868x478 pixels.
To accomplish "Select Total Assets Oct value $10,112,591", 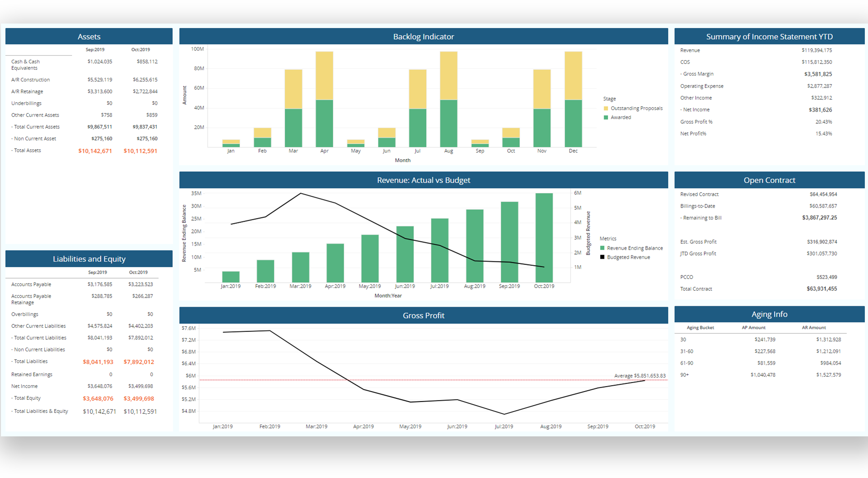I will click(140, 151).
